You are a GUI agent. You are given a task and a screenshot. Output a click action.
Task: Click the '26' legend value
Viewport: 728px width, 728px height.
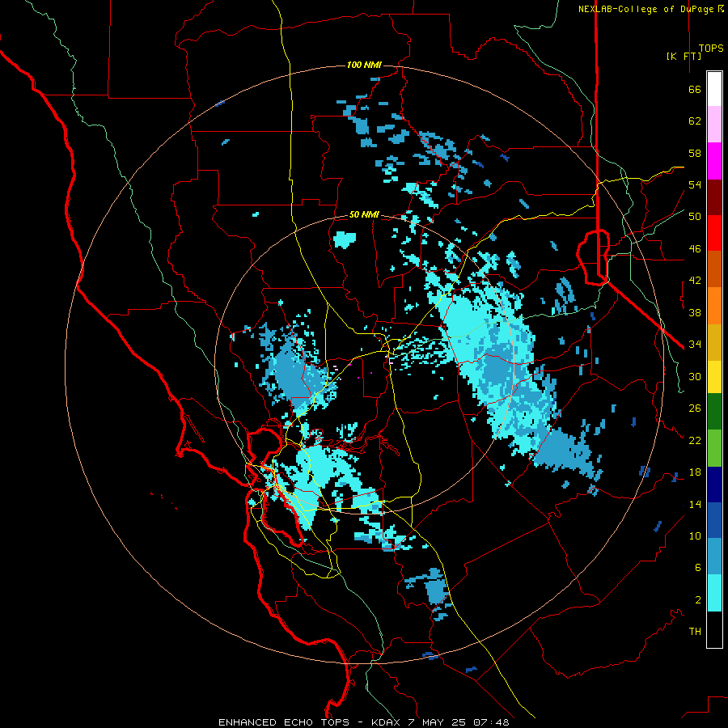click(x=695, y=408)
